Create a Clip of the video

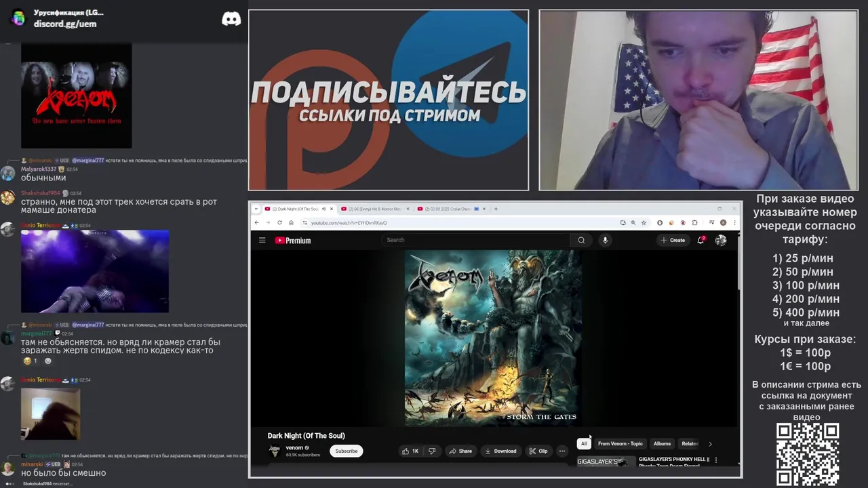pos(538,451)
